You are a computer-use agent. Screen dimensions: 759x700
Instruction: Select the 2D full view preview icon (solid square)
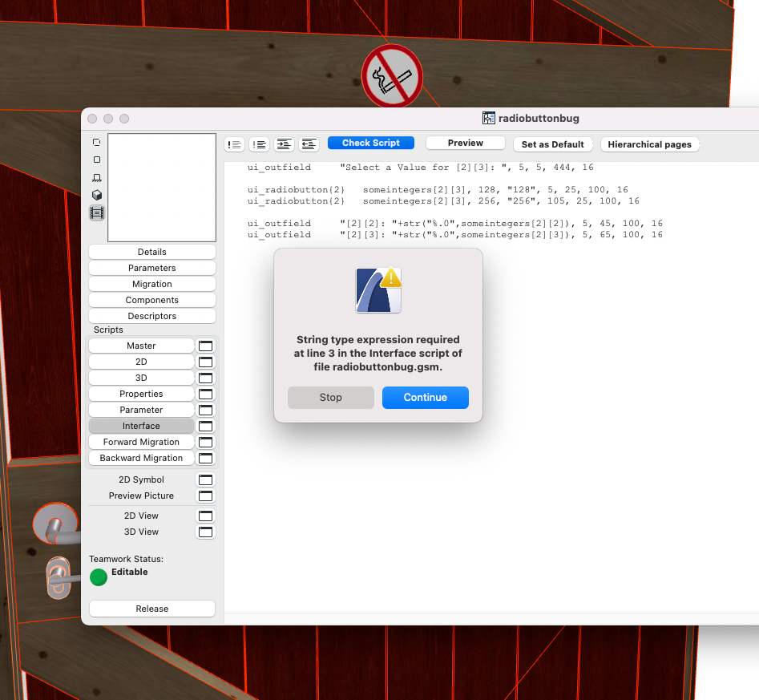97,160
